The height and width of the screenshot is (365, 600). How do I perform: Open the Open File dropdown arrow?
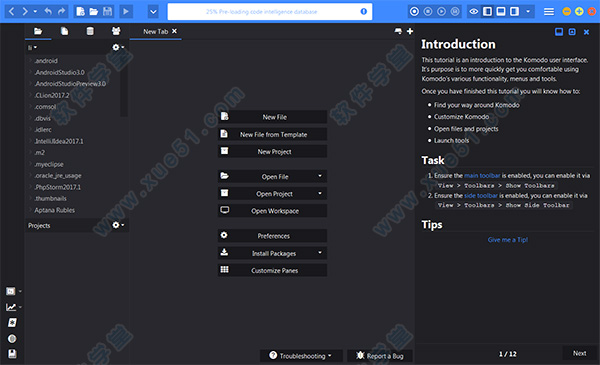[x=320, y=176]
